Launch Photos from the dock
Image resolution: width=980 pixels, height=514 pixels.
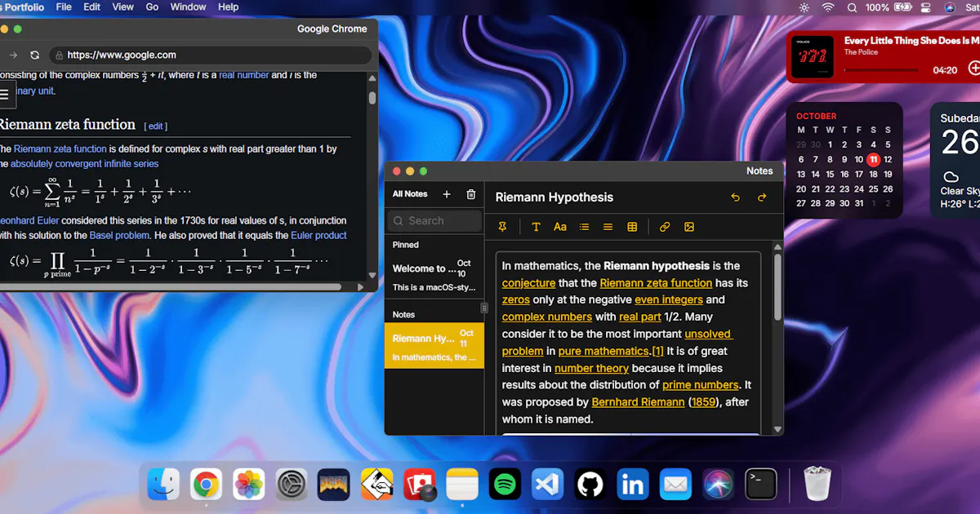point(248,485)
